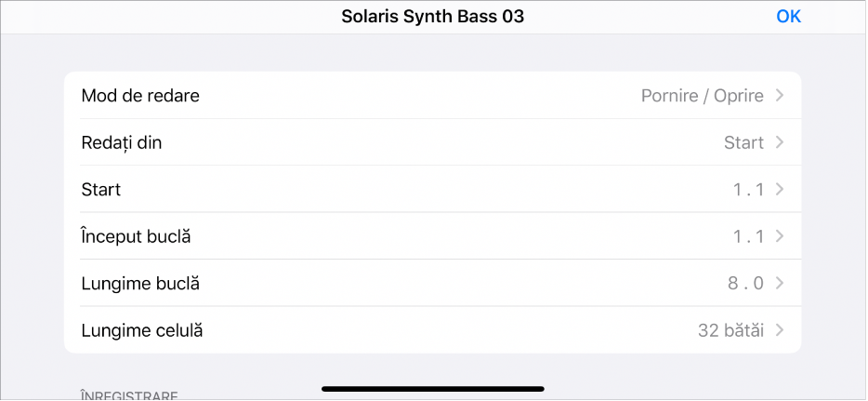
Task: Tap OK to close settings
Action: click(788, 17)
